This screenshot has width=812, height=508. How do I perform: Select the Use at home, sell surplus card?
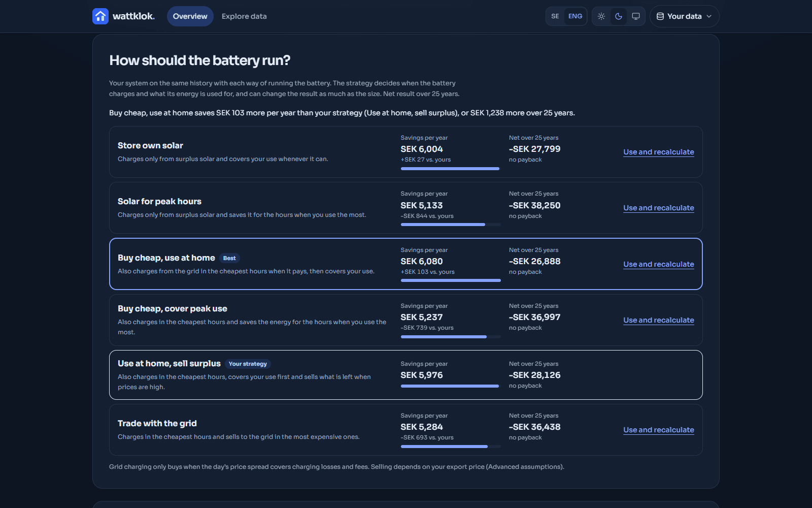coord(406,375)
